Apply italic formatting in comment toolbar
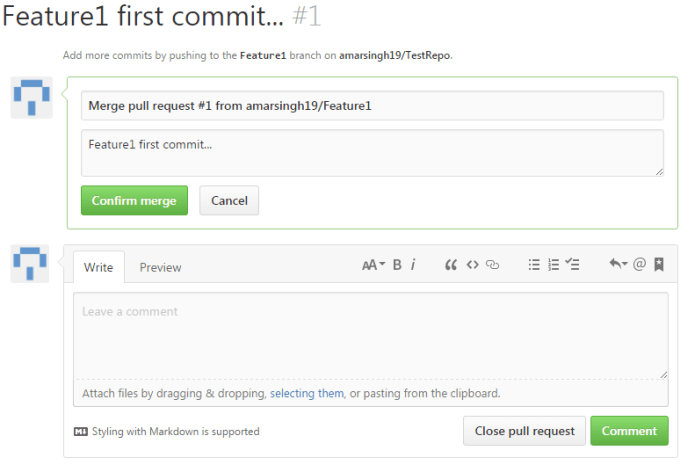 (x=413, y=265)
